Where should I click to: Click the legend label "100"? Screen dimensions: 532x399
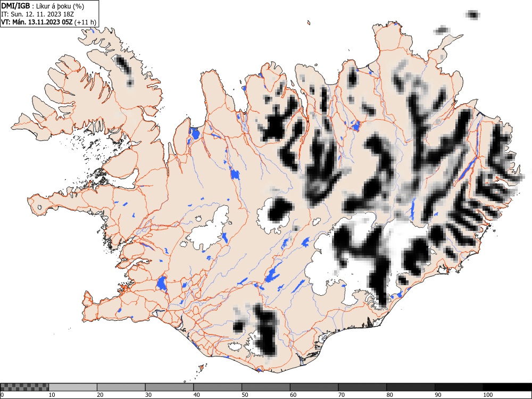487,395
